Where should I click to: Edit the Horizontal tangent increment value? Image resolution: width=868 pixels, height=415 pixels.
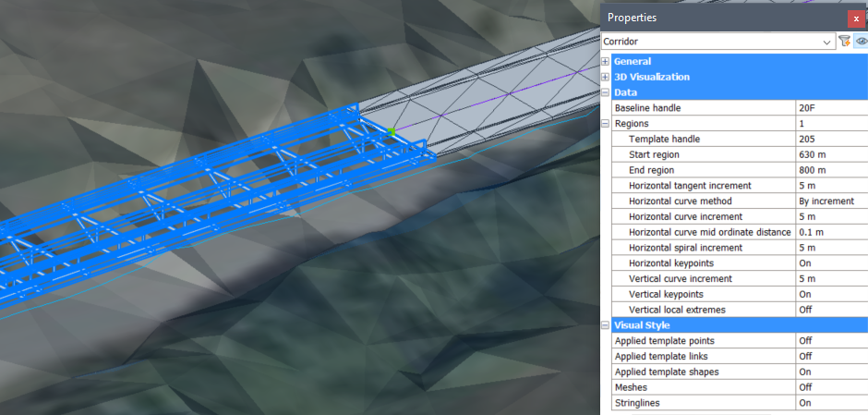coord(831,186)
